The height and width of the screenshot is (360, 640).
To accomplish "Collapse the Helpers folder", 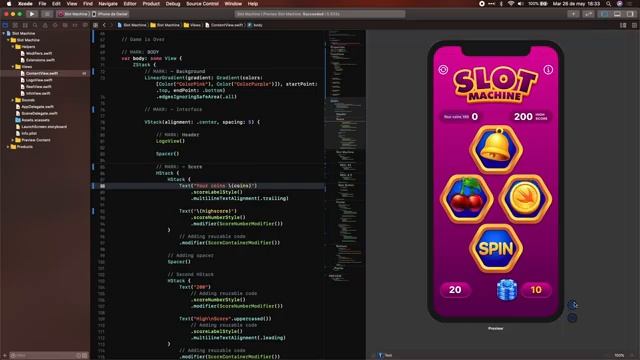I will tap(13, 47).
